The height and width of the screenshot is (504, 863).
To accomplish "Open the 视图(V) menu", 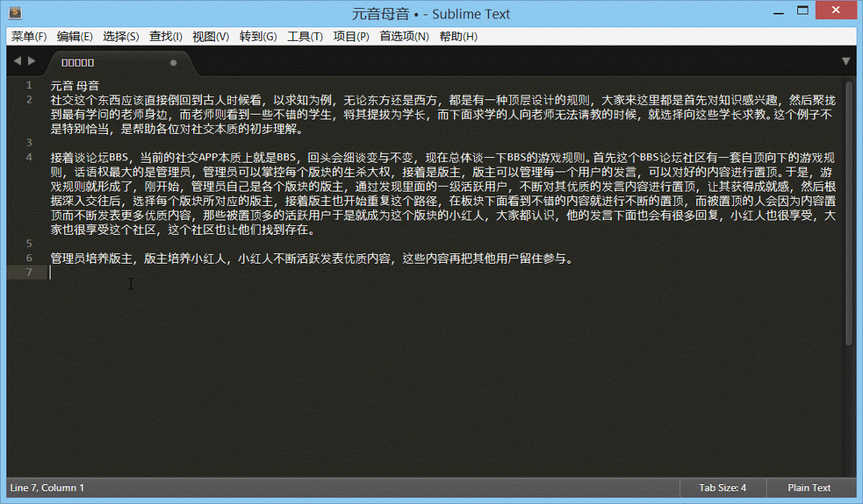I will pyautogui.click(x=211, y=36).
